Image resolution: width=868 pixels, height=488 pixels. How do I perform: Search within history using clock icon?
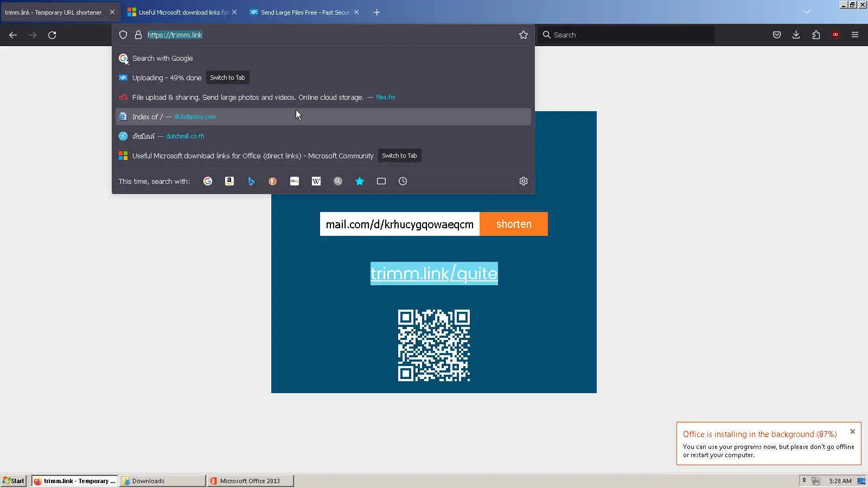point(403,181)
